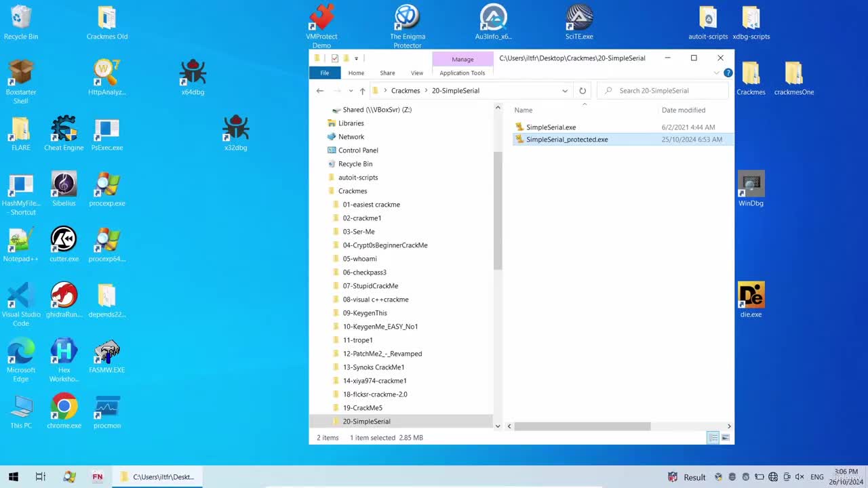The width and height of the screenshot is (868, 488).
Task: Select the Au3Info_x64 desktop shortcut
Action: (494, 22)
